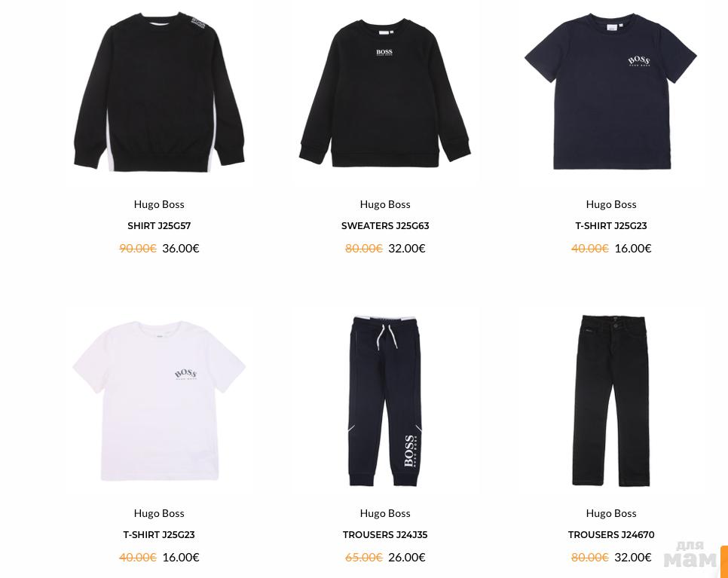Screen dimensions: 728x578
Task: Click the TROUSERS J24J35 product title
Action: click(x=385, y=535)
